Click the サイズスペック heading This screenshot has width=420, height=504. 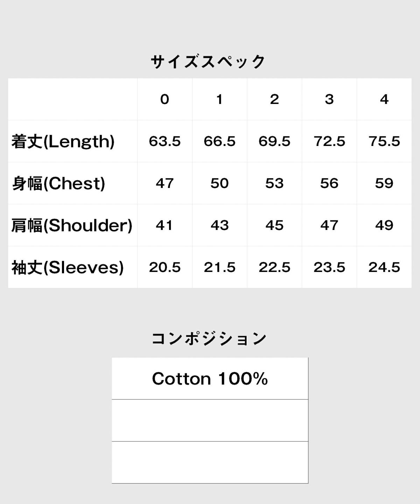click(208, 62)
